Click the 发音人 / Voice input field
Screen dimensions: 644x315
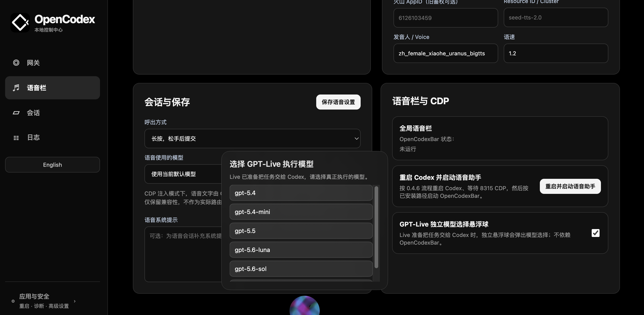click(446, 53)
